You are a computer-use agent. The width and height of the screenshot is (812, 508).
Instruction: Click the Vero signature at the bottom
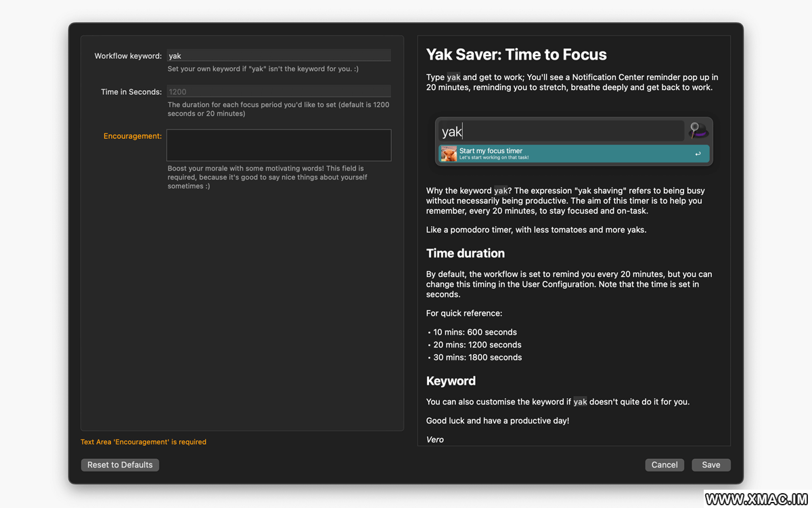coord(435,440)
